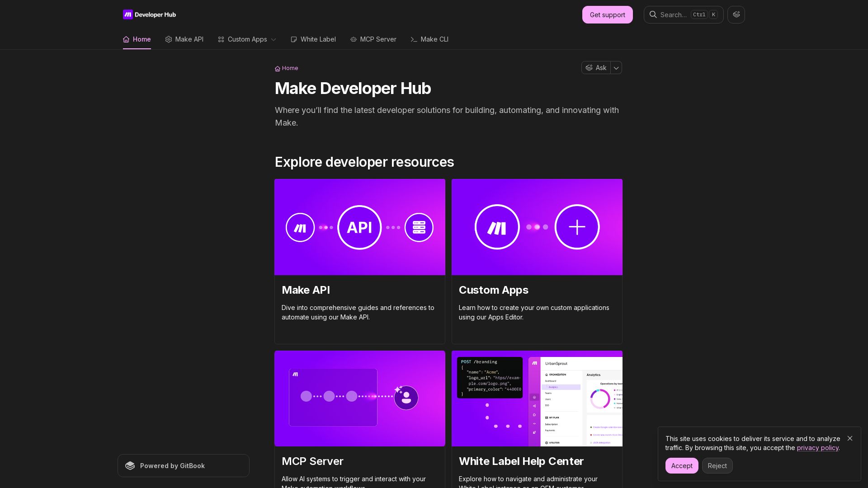This screenshot has height=488, width=868.
Task: Click the Make Developer Hub heading
Action: (x=353, y=89)
